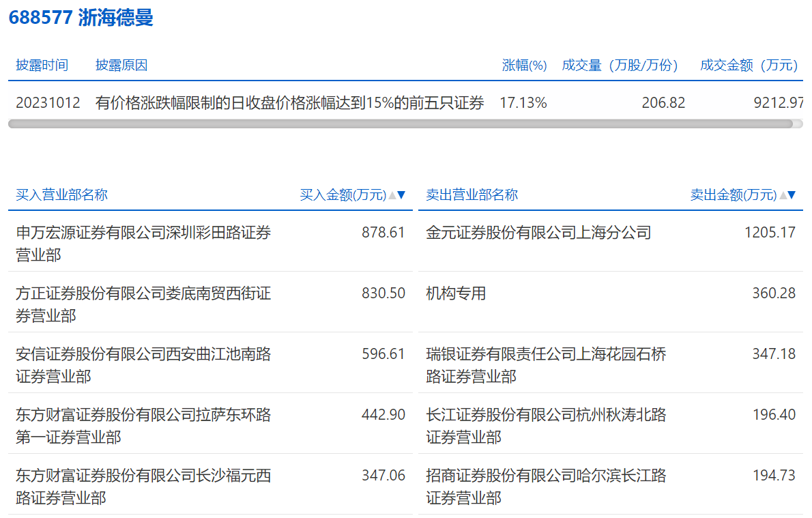
Task: Click the 披露原因 column header
Action: [x=121, y=66]
